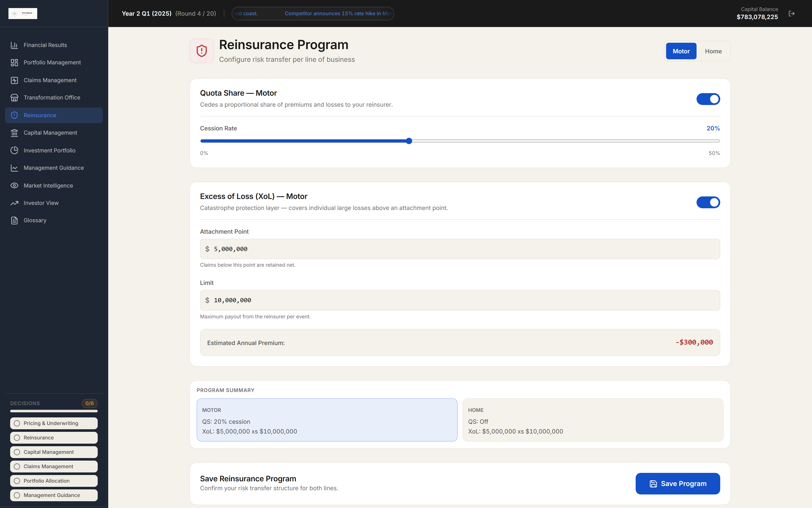Click the logout icon beside Capital Balance
This screenshot has width=812, height=508.
pyautogui.click(x=791, y=13)
